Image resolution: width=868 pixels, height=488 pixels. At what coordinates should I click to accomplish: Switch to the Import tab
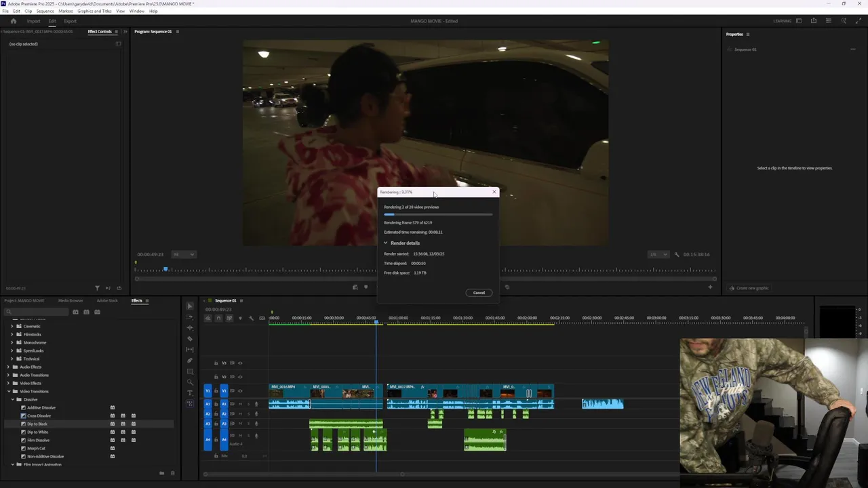[x=33, y=21]
